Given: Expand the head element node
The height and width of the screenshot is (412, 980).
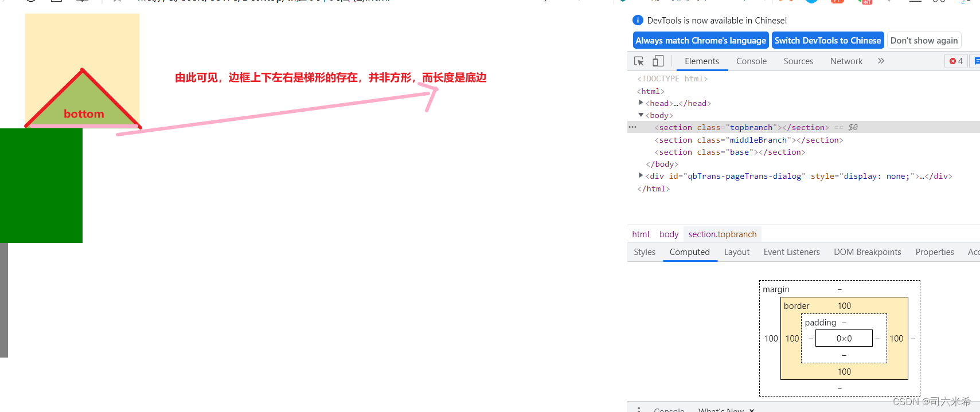Looking at the screenshot, I should 641,103.
